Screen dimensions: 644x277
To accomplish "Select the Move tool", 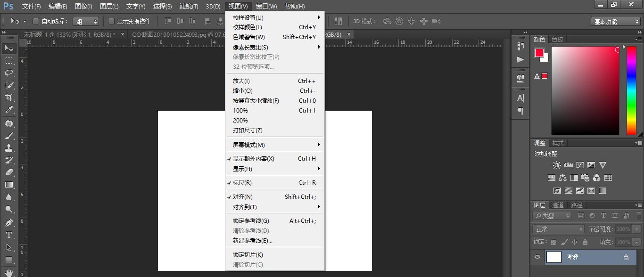I will coord(8,48).
